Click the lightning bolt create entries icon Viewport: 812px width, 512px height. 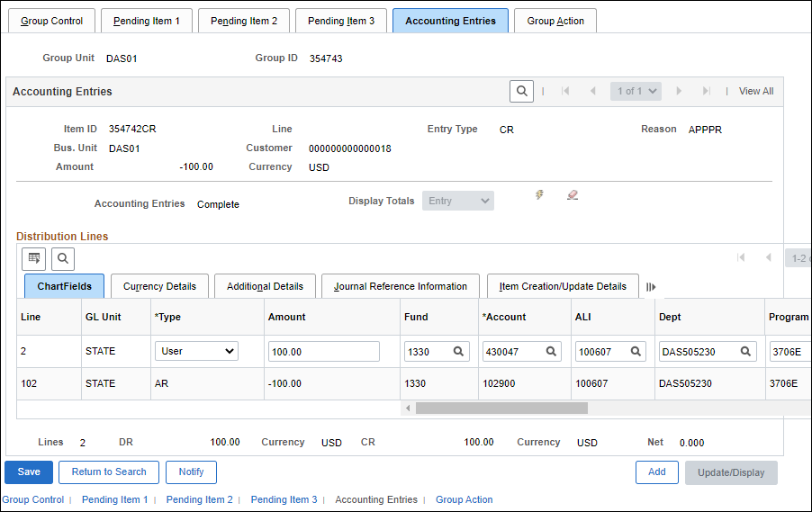point(539,194)
